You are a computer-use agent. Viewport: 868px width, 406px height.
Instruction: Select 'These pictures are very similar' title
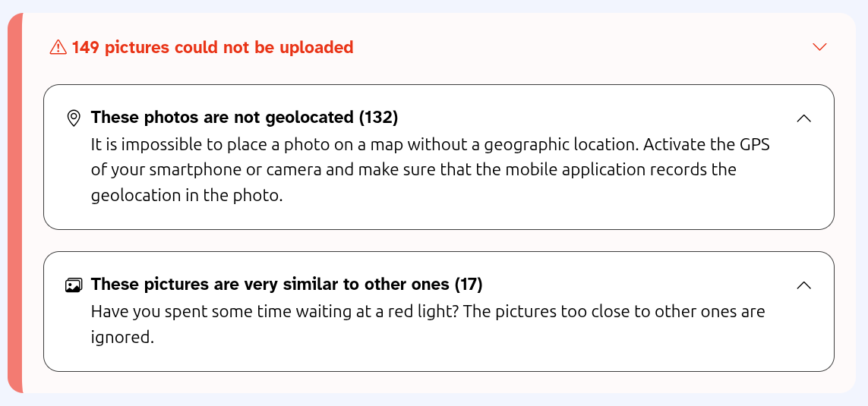(270, 285)
